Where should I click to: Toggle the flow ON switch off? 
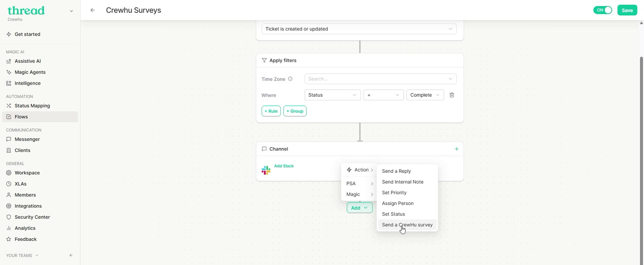603,10
